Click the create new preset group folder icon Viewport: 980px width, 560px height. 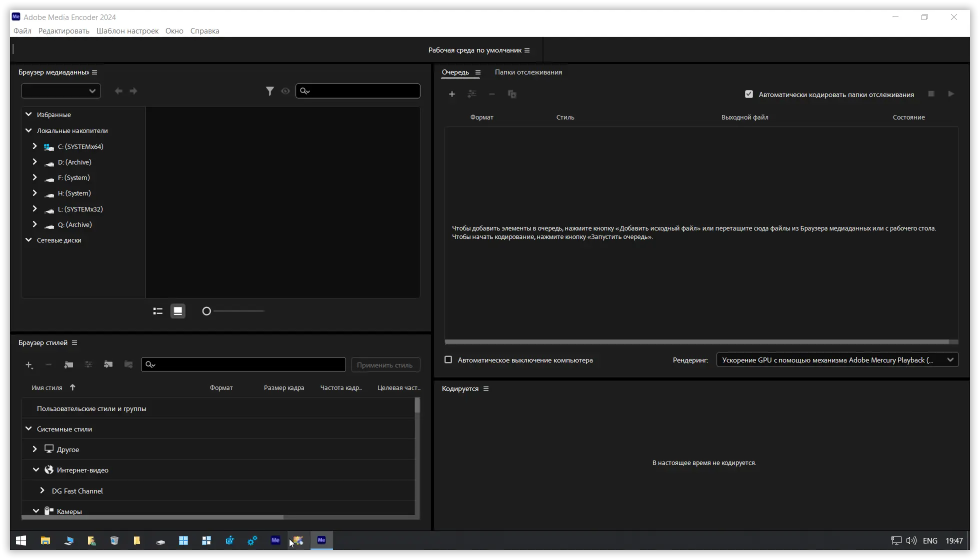(68, 365)
